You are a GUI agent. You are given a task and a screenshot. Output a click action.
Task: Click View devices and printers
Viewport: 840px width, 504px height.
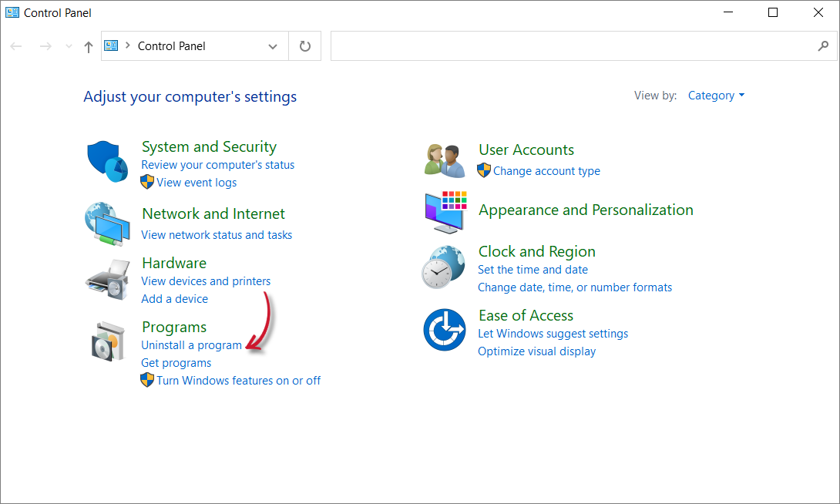(x=206, y=281)
